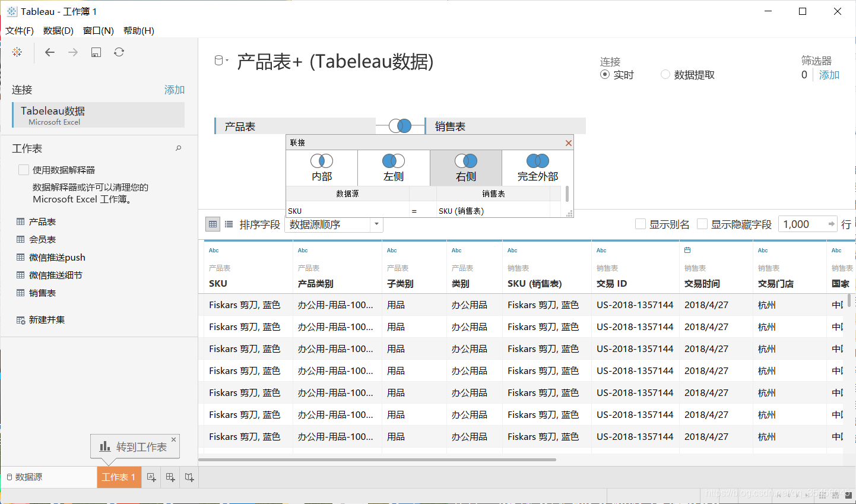Open the 帮助(H) menu
Screen dimensions: 856x504
[139, 30]
